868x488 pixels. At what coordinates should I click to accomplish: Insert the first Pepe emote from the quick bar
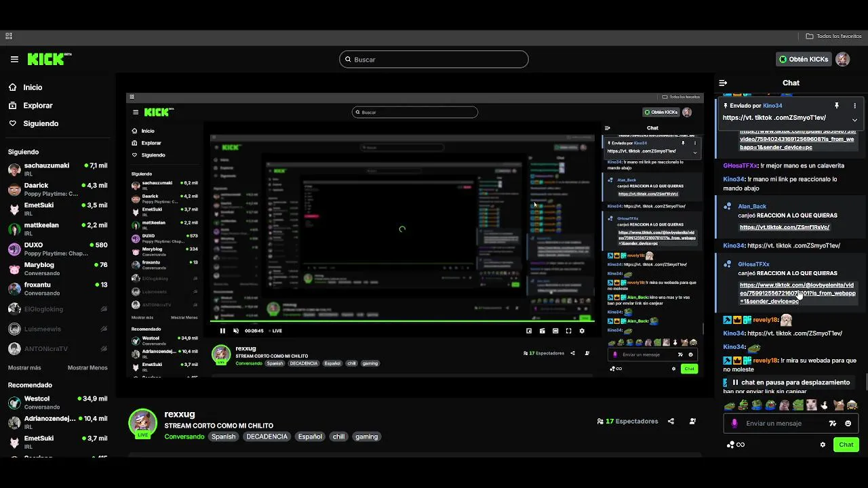tap(730, 405)
